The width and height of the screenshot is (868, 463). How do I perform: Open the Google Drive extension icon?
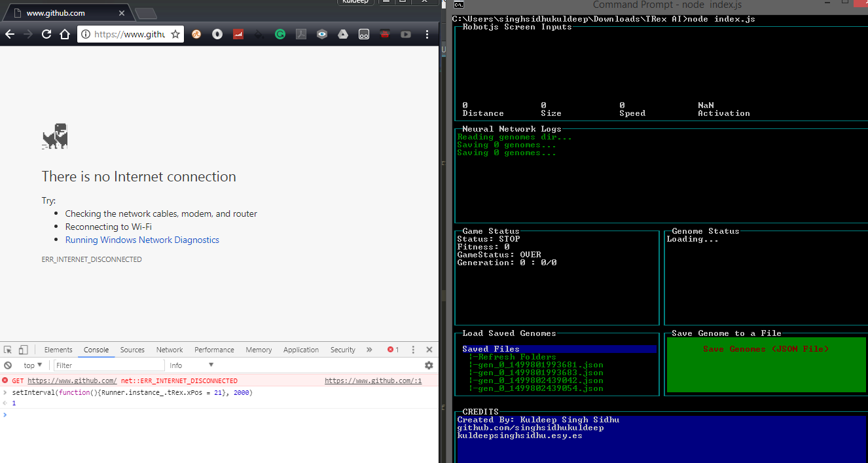(x=343, y=34)
